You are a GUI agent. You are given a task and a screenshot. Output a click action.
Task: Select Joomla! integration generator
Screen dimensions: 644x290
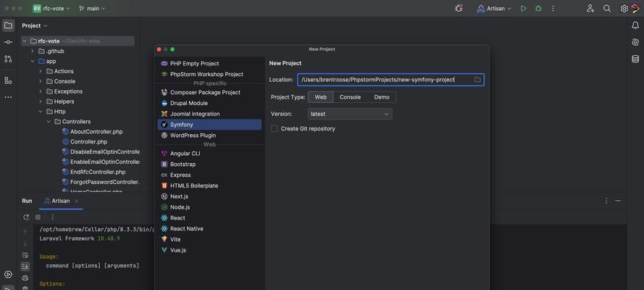209,114
